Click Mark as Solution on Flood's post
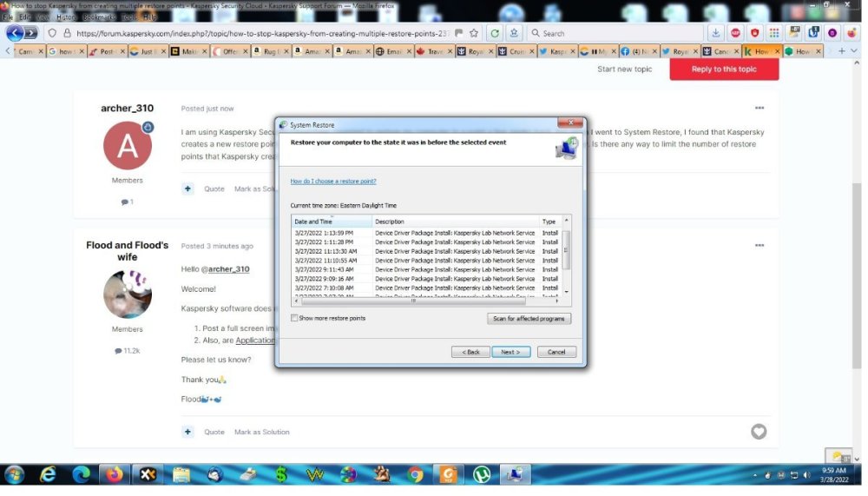The image size is (868, 496). (x=262, y=433)
